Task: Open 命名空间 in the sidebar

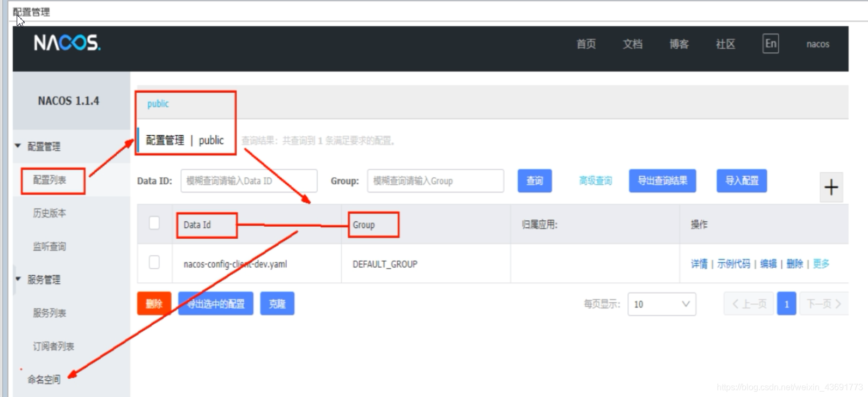Action: [x=44, y=379]
